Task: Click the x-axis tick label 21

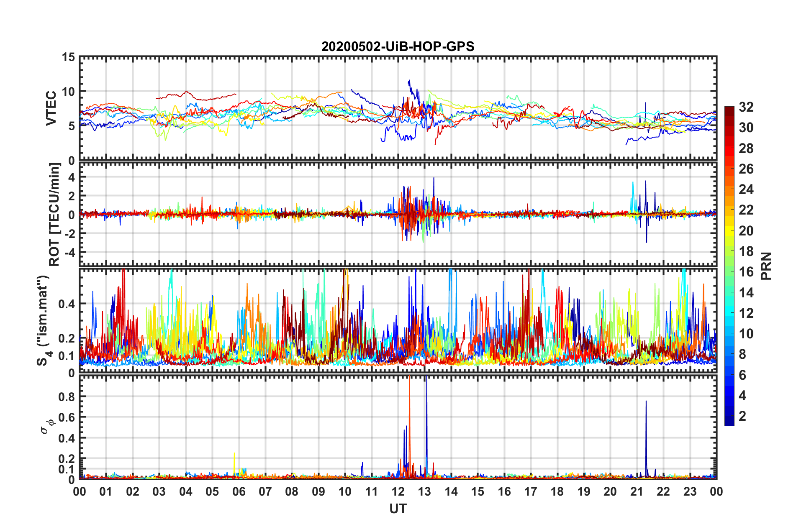Action: click(x=637, y=491)
